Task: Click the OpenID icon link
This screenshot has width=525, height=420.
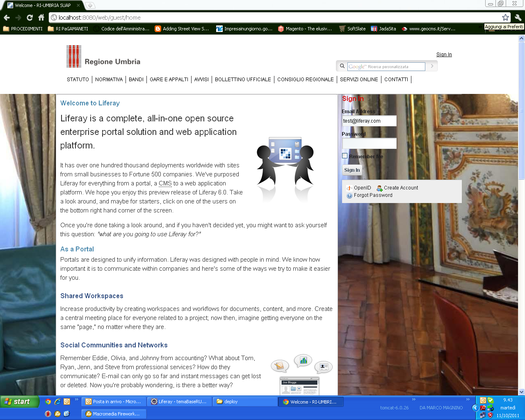Action: 349,188
